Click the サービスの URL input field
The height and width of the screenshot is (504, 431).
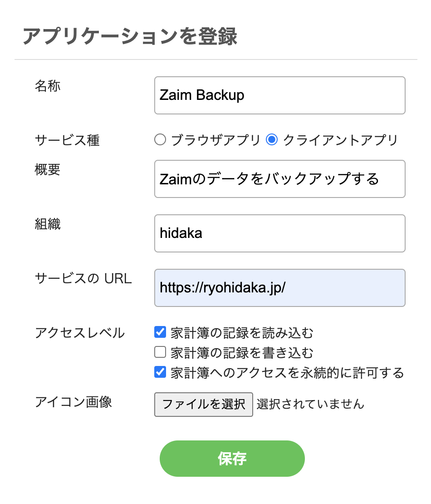tap(279, 288)
